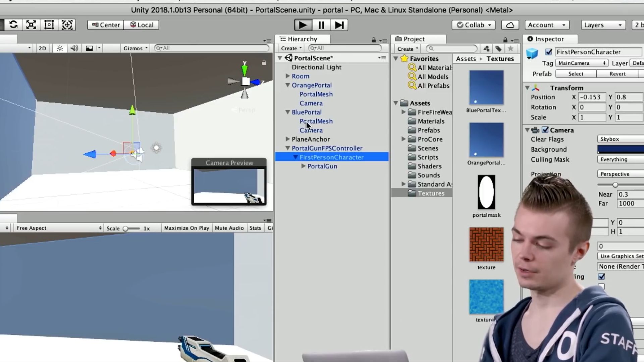Screen dimensions: 644x362
Task: Click the save-search star icon in Project
Action: tap(511, 49)
